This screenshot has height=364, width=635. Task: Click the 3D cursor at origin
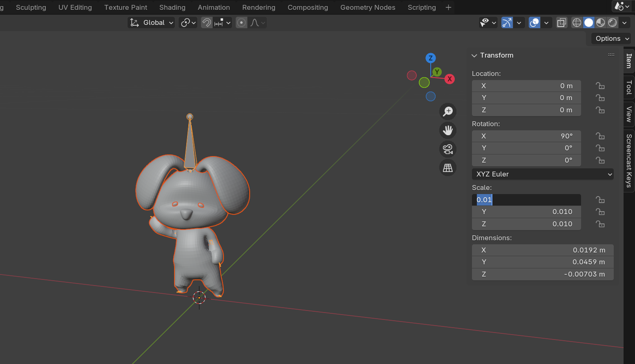(x=199, y=298)
